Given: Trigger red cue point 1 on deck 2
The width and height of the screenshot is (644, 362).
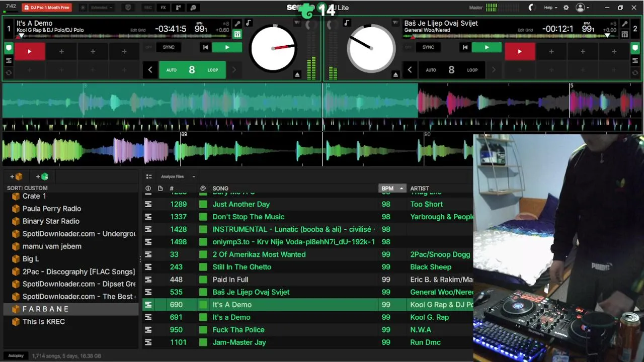Looking at the screenshot, I should [x=520, y=51].
